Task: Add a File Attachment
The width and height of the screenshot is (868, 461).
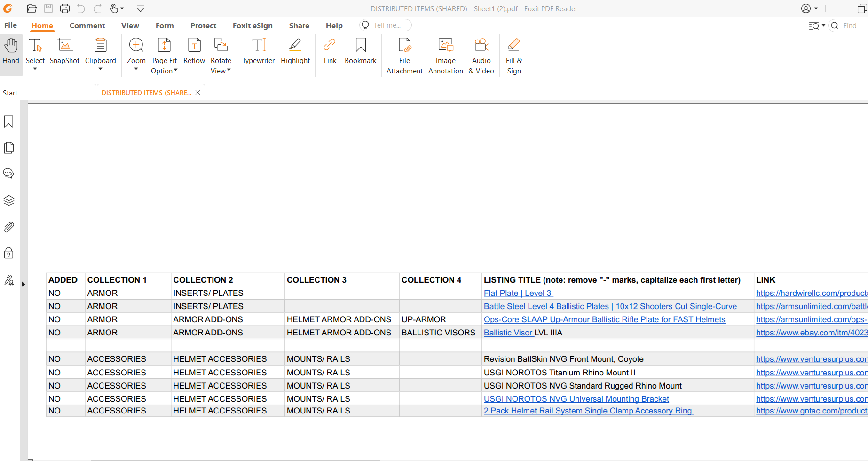Action: [x=404, y=56]
